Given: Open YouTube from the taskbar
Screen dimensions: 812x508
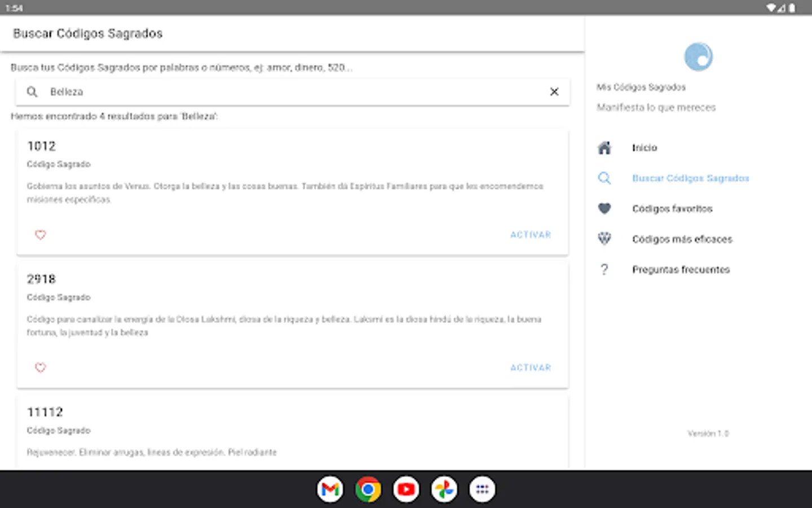Looking at the screenshot, I should pos(406,489).
